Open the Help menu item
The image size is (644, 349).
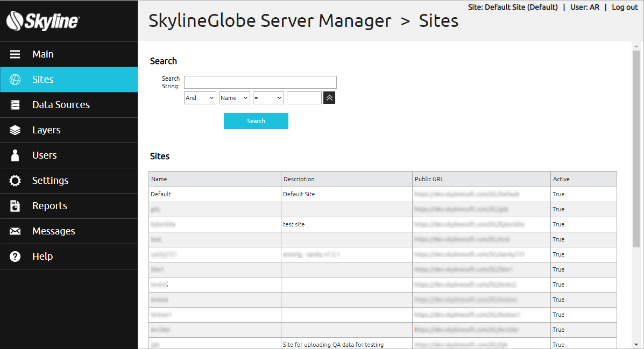point(69,257)
